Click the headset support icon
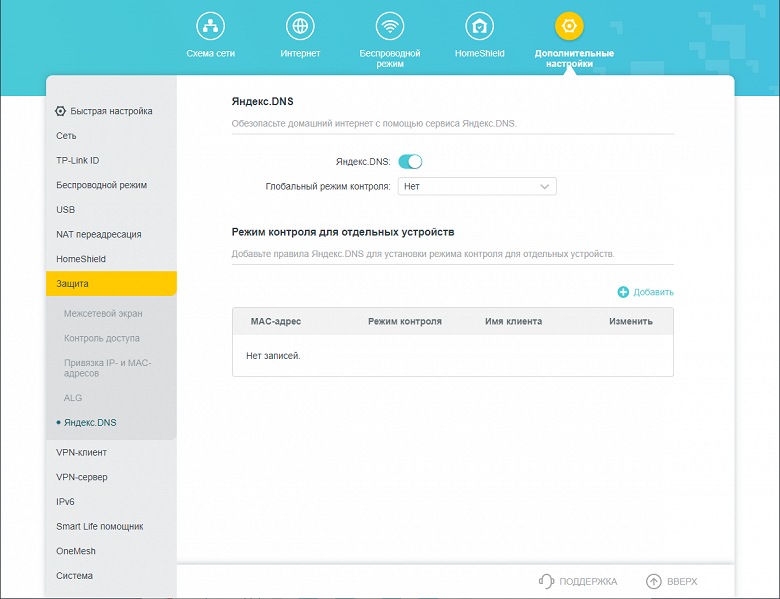This screenshot has width=780, height=599. [546, 581]
